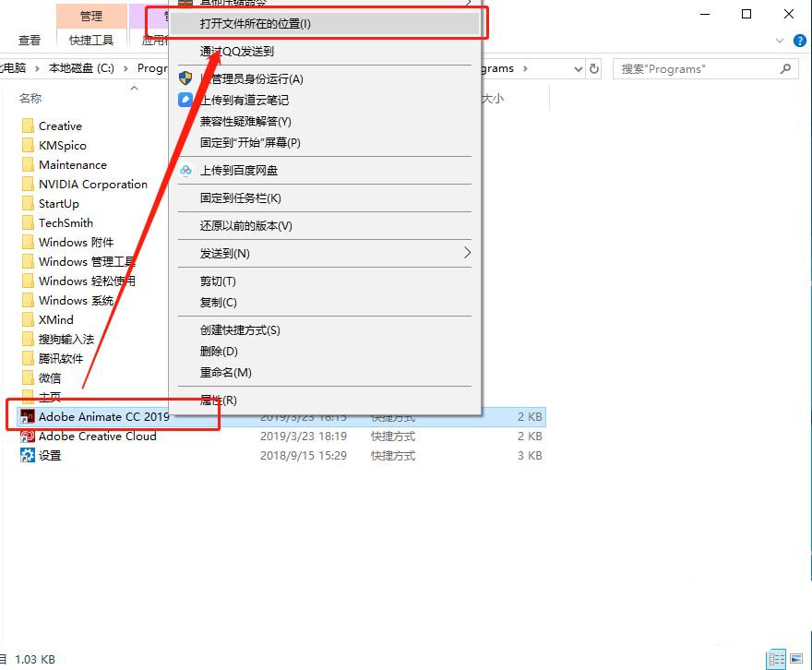Click the Adobe Animate CC 2019 shortcut icon
This screenshot has width=812, height=670.
(x=28, y=416)
